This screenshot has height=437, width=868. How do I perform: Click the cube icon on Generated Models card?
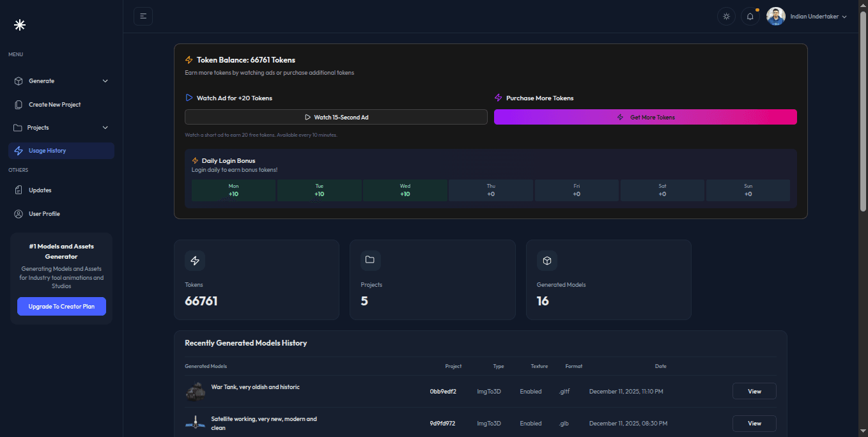point(546,261)
